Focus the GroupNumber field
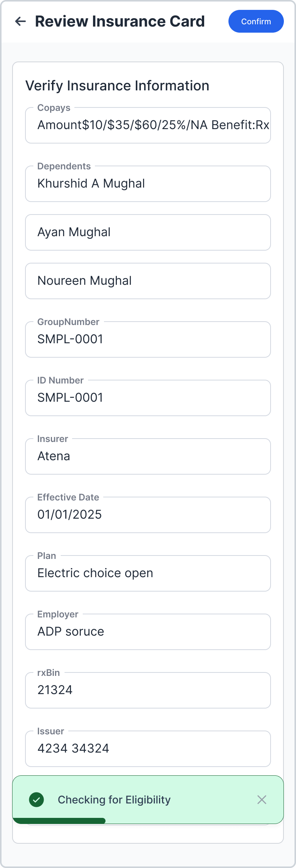The width and height of the screenshot is (296, 868). coord(148,339)
